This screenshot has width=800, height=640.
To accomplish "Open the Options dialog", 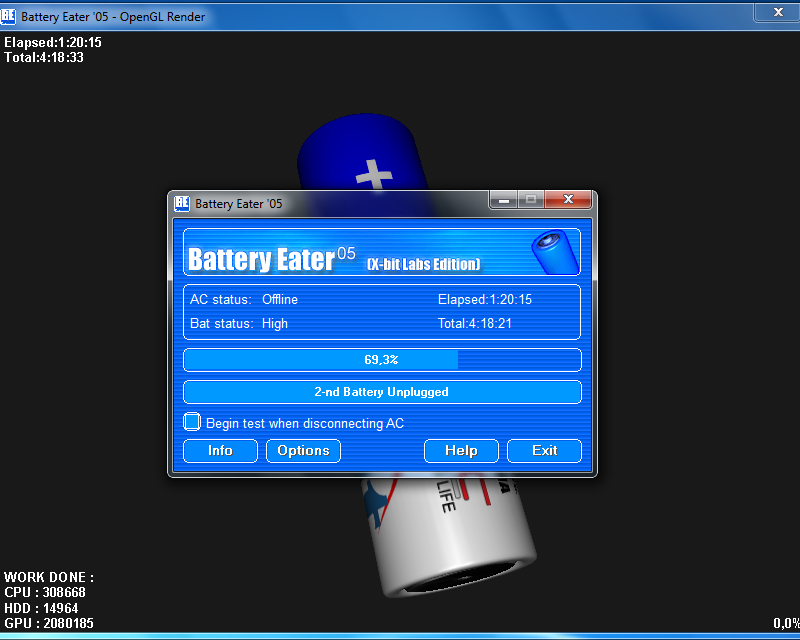I will (303, 451).
